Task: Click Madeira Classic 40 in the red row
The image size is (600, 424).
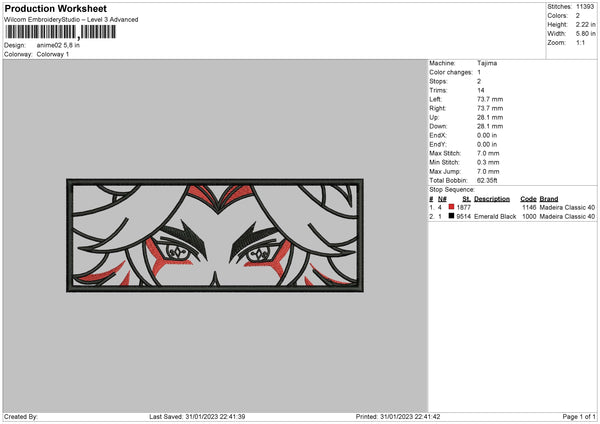Action: click(567, 207)
